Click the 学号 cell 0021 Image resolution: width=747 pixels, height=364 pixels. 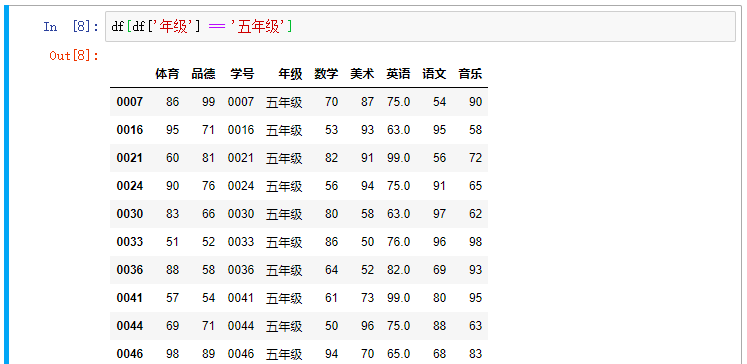pos(241,158)
